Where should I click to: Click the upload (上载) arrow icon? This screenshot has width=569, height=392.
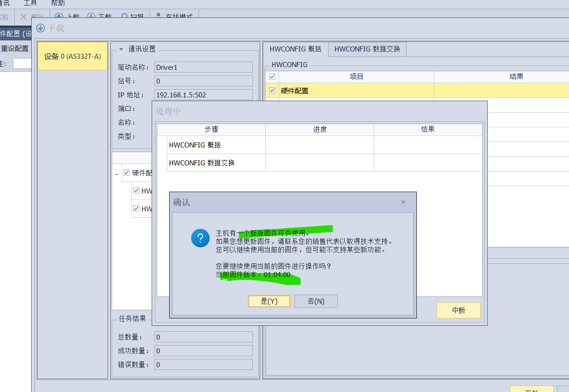(59, 16)
